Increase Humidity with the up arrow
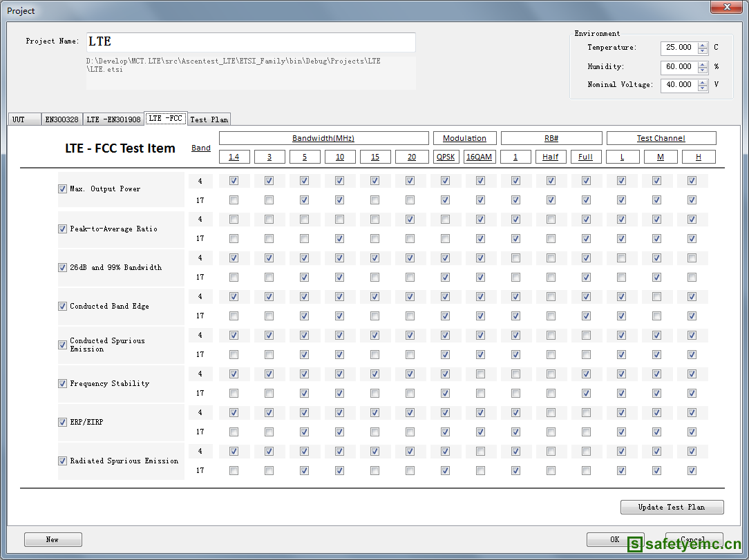The height and width of the screenshot is (560, 749). point(702,64)
